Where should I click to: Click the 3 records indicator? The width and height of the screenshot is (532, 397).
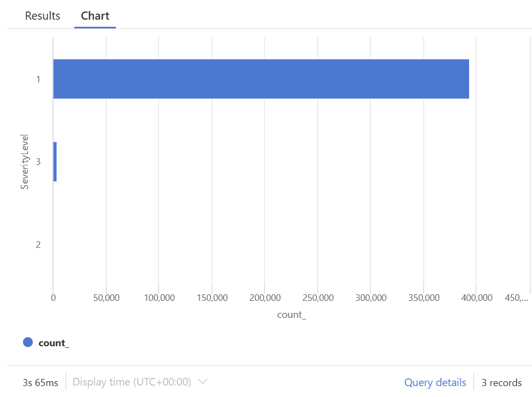[501, 382]
